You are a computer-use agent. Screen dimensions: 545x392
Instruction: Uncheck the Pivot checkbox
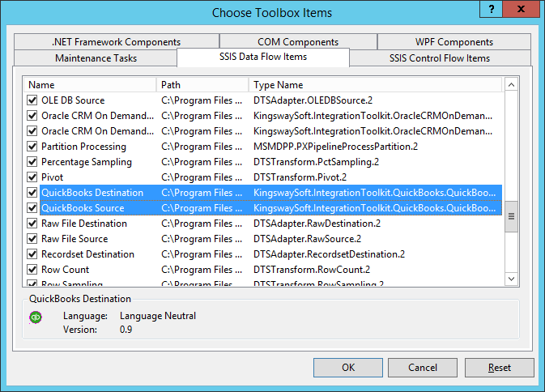tap(32, 177)
